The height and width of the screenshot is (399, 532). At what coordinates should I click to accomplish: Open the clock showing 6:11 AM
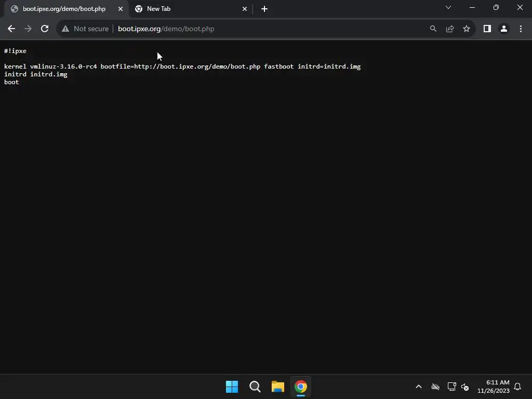tap(494, 387)
